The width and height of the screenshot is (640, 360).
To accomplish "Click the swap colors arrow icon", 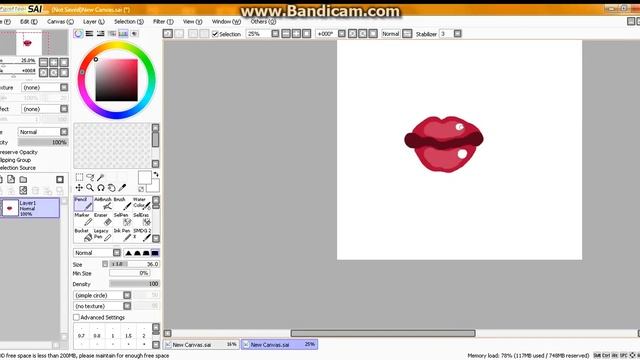I will [156, 175].
